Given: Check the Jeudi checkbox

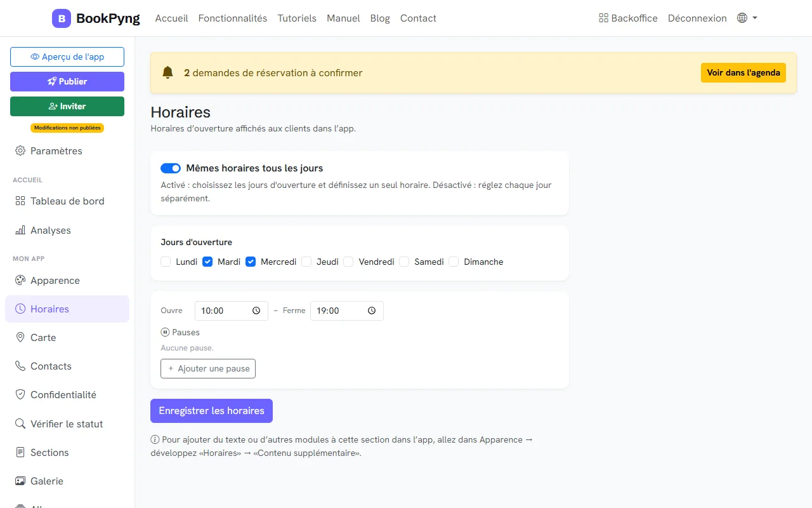Looking at the screenshot, I should point(306,262).
